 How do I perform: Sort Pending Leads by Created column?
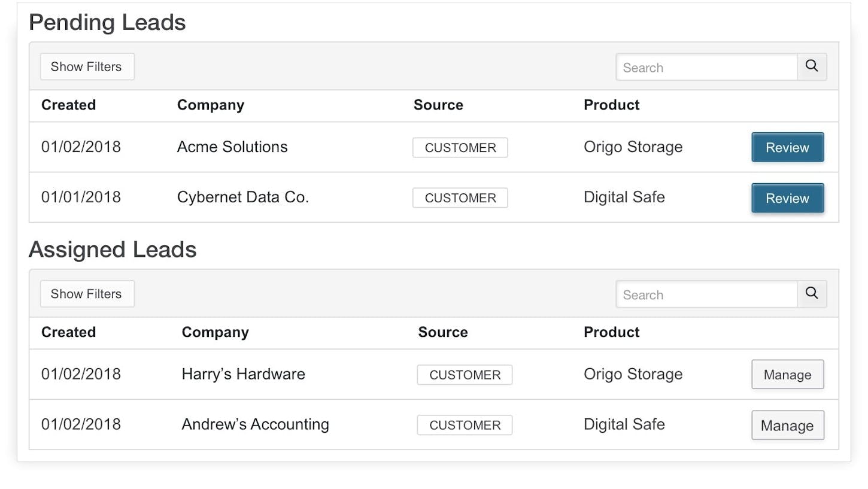click(68, 105)
